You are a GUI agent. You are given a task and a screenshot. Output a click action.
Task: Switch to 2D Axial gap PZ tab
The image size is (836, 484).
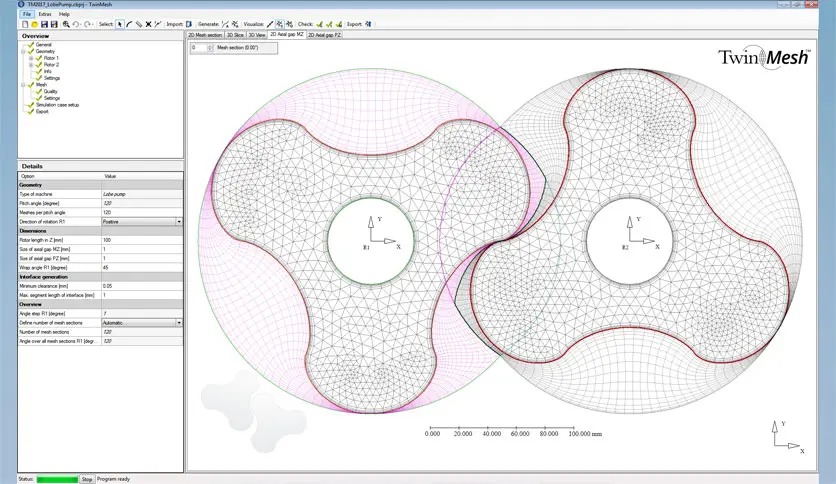click(x=324, y=35)
